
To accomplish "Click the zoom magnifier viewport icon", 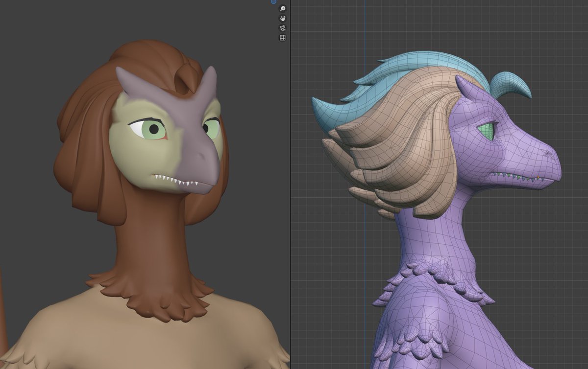I will pos(283,9).
